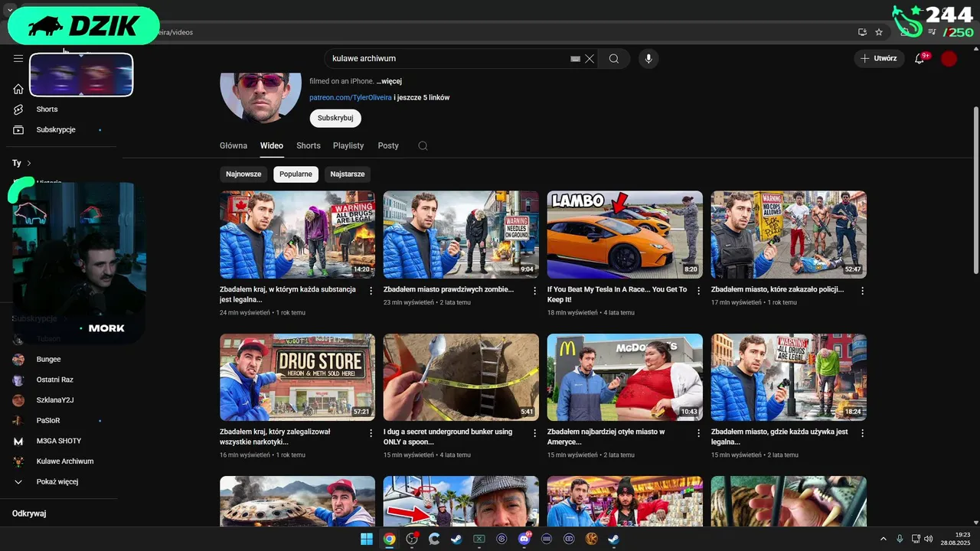
Task: Expand the 'Ty' section chevron
Action: (x=29, y=163)
